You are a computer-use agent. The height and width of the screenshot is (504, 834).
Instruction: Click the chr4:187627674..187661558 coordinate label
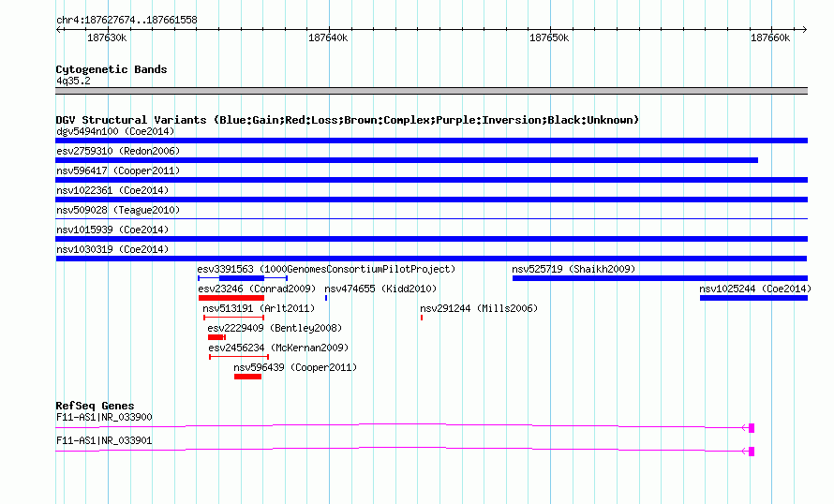pyautogui.click(x=127, y=21)
